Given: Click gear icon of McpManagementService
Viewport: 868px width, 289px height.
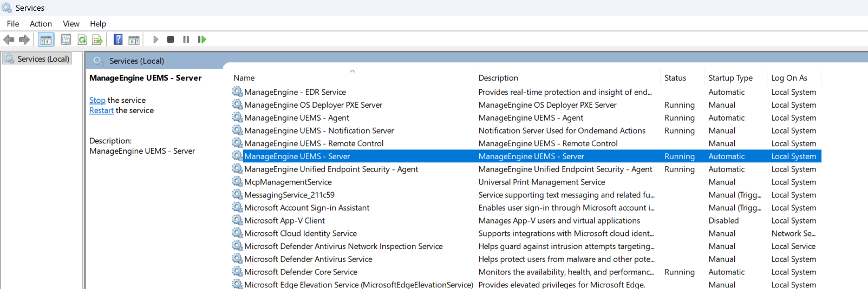Looking at the screenshot, I should pos(237,182).
